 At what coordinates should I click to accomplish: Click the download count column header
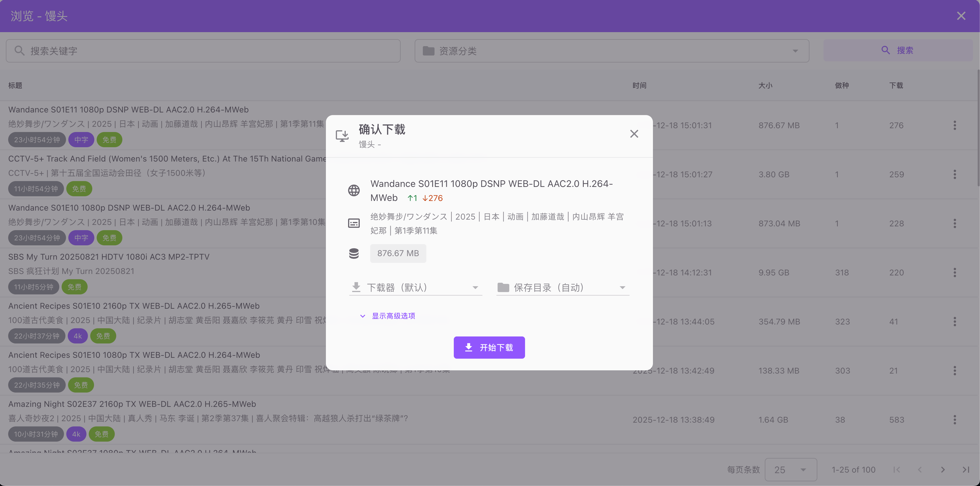click(x=896, y=86)
